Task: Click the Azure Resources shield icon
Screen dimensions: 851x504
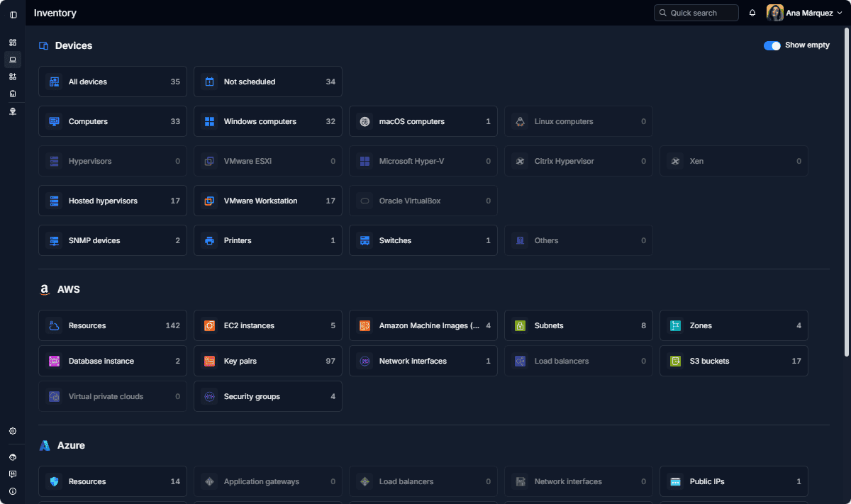Action: 54,481
